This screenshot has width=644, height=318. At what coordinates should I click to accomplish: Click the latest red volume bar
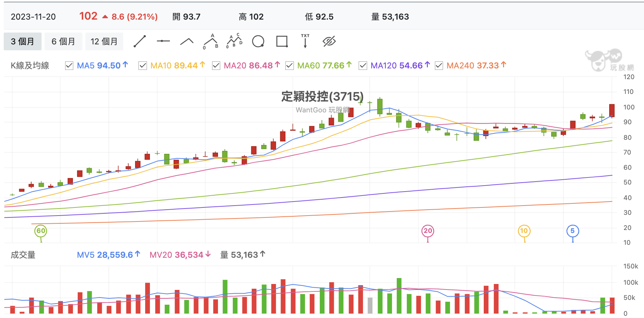coord(612,305)
